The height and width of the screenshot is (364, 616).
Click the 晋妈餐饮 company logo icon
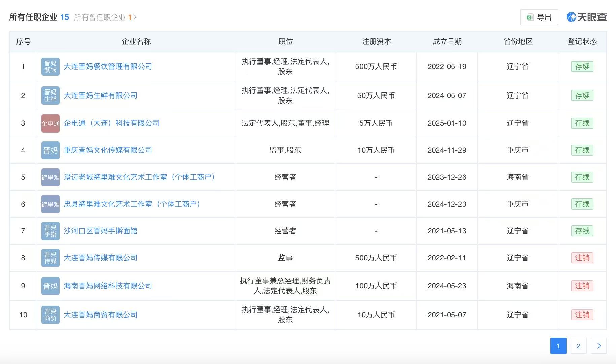coord(50,67)
